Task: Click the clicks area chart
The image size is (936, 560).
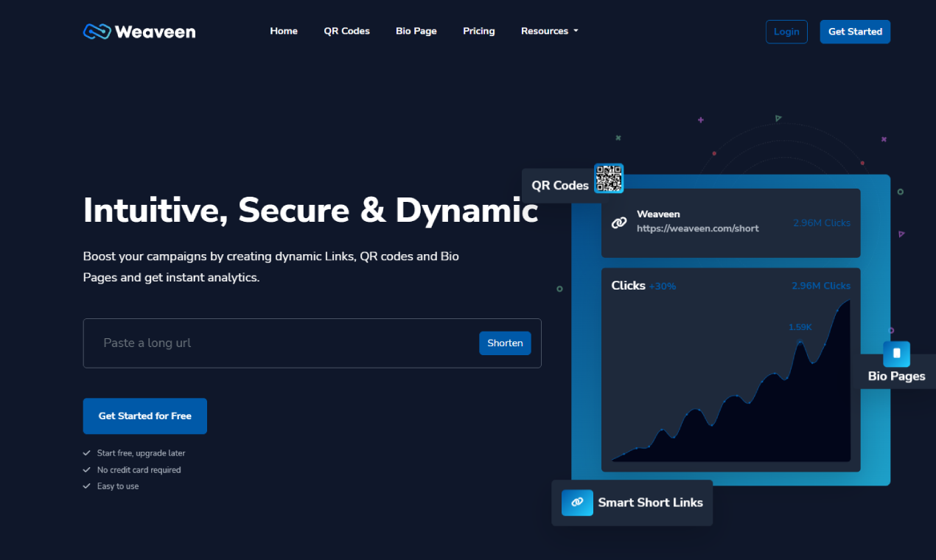Action: pyautogui.click(x=731, y=382)
